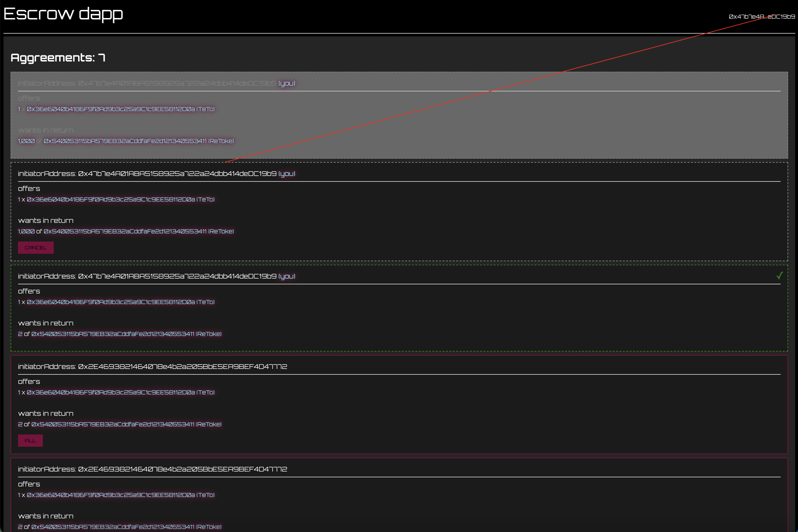Screen dimensions: 798x532
Task: Open ReToke address link above the CANCEL button
Action: (x=138, y=231)
